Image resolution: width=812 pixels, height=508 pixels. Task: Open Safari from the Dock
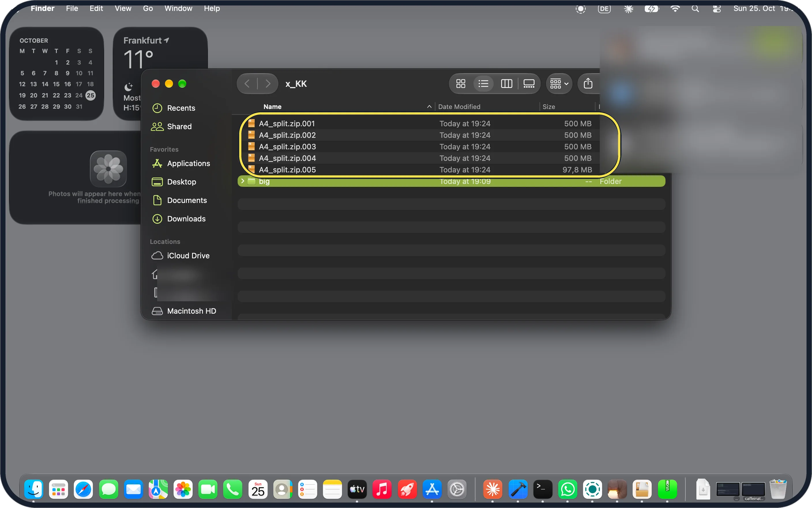tap(83, 489)
